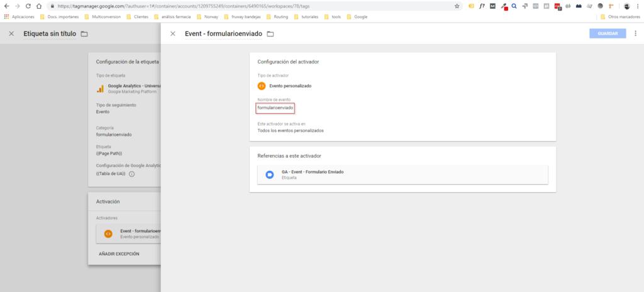This screenshot has height=292, width=644.
Task: Click the blue tag icon of GA - Event - Formulario Enviado
Action: [x=269, y=175]
